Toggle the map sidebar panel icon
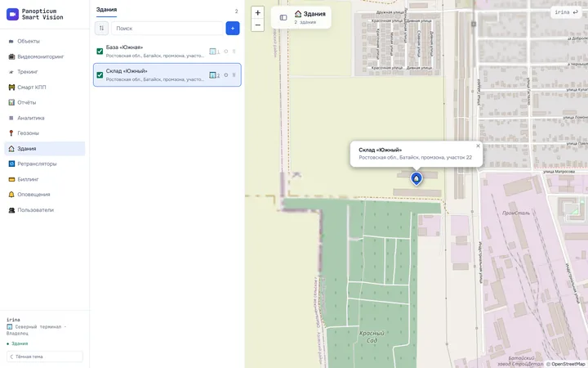 [x=283, y=17]
